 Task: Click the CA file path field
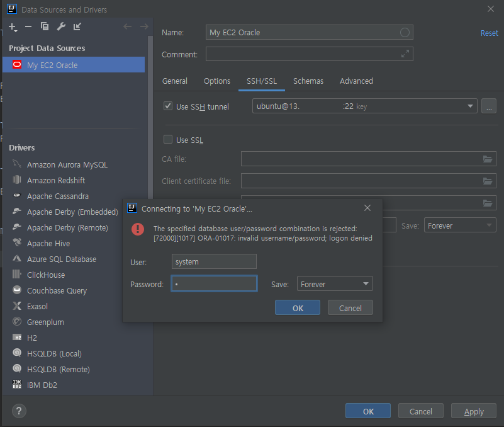point(368,159)
